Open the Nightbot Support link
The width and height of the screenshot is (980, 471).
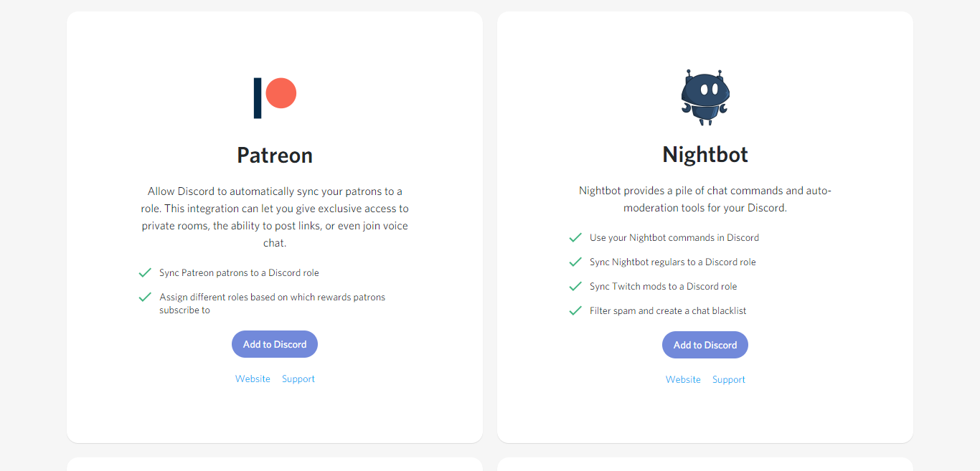coord(729,379)
